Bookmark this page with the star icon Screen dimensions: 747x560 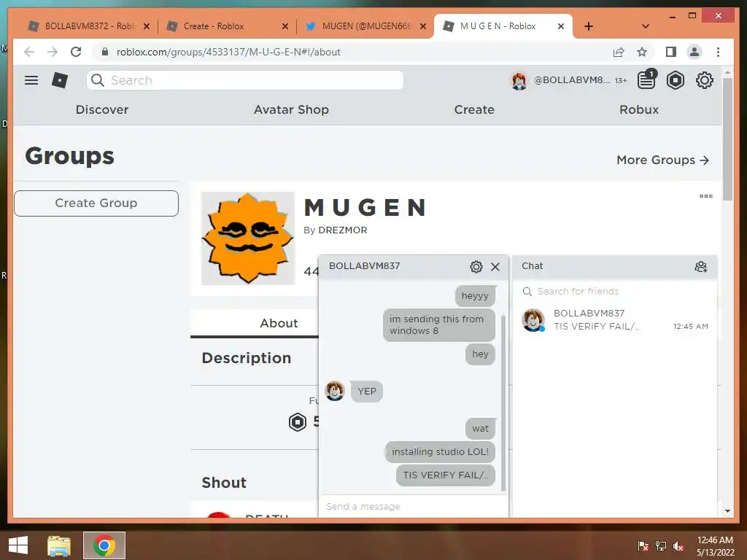click(x=642, y=52)
